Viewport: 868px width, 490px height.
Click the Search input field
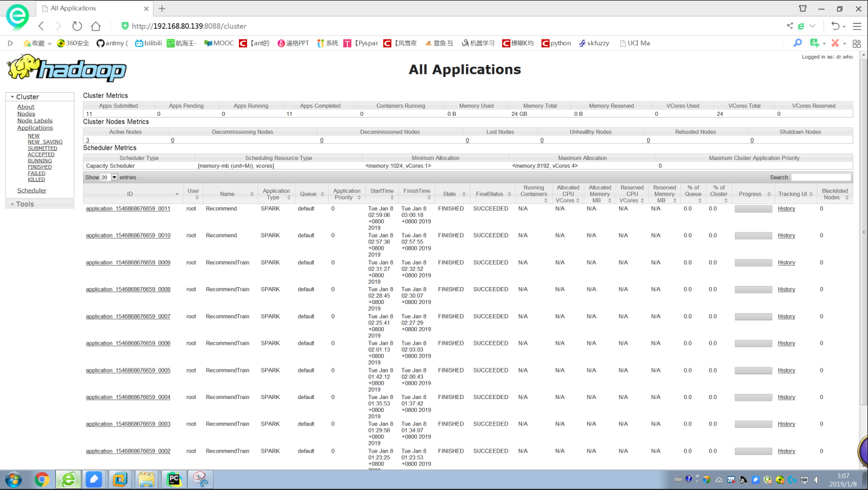point(821,177)
